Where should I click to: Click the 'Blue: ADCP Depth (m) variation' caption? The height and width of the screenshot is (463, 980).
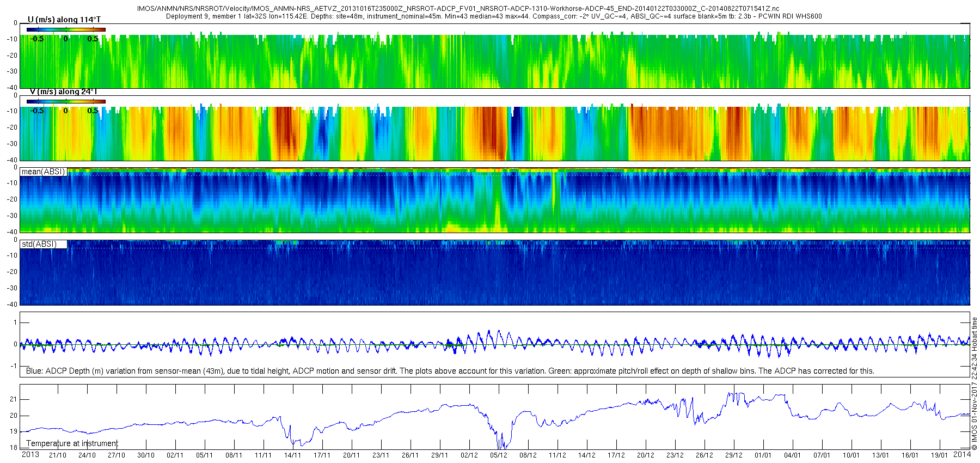point(450,371)
